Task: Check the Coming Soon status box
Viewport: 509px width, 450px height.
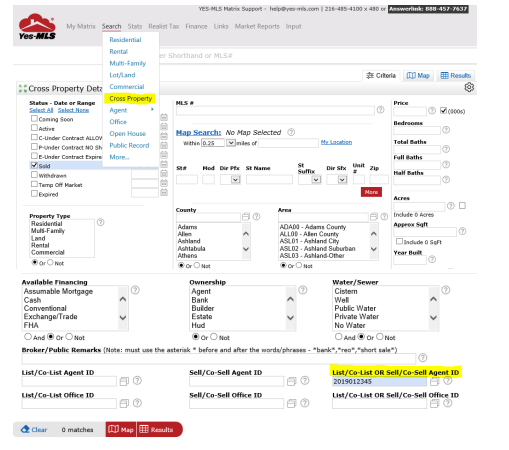Action: pos(34,118)
